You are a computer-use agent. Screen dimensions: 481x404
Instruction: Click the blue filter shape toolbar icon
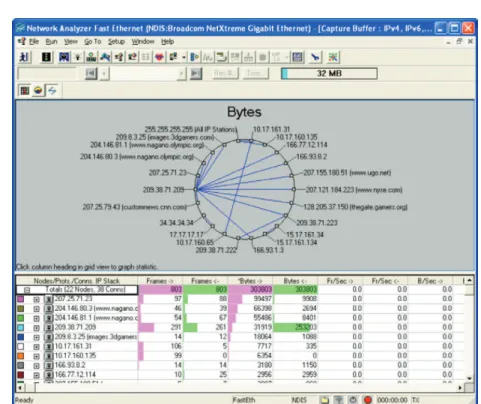tap(194, 57)
